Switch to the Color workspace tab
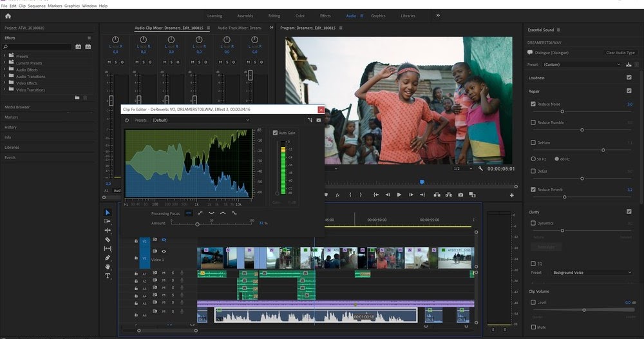The width and height of the screenshot is (644, 339). pos(301,15)
